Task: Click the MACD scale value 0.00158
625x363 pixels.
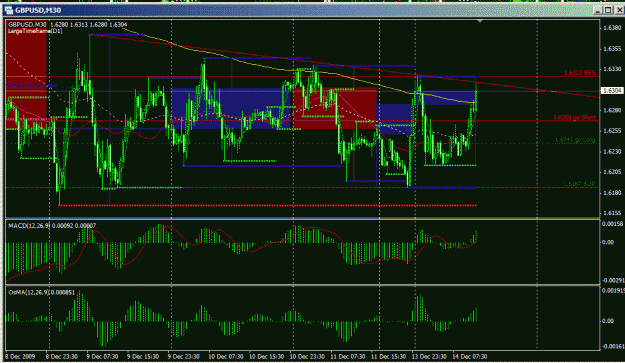Action: [612, 224]
